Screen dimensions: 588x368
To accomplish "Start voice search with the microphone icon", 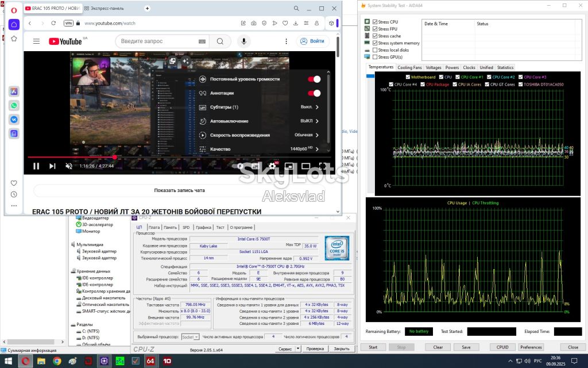I will click(x=243, y=41).
